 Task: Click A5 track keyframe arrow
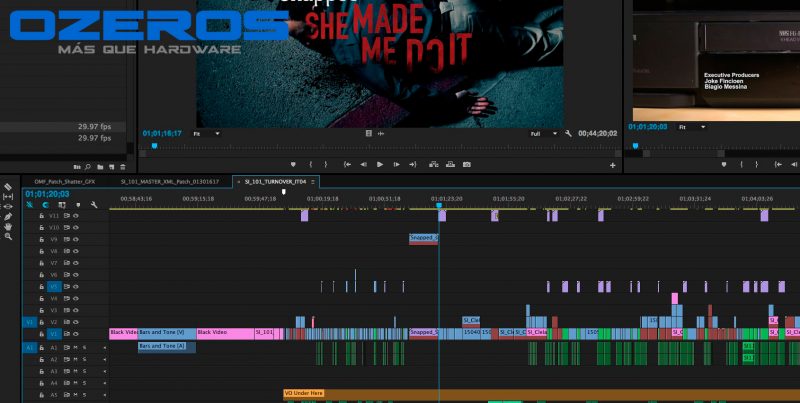pyautogui.click(x=105, y=395)
